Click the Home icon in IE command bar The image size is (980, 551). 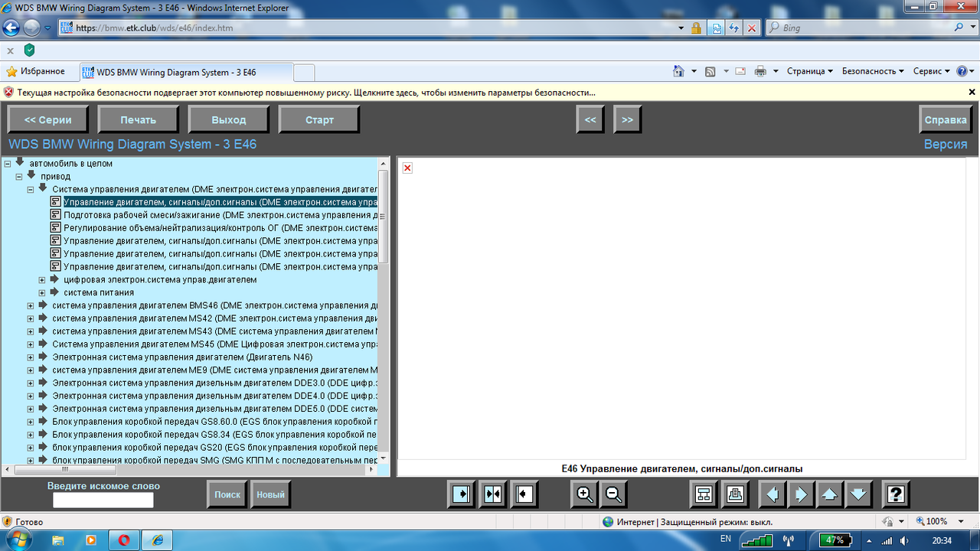[678, 71]
